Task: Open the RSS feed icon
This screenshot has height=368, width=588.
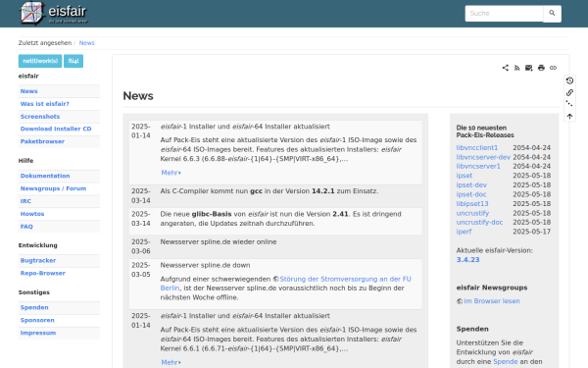Action: pyautogui.click(x=516, y=68)
